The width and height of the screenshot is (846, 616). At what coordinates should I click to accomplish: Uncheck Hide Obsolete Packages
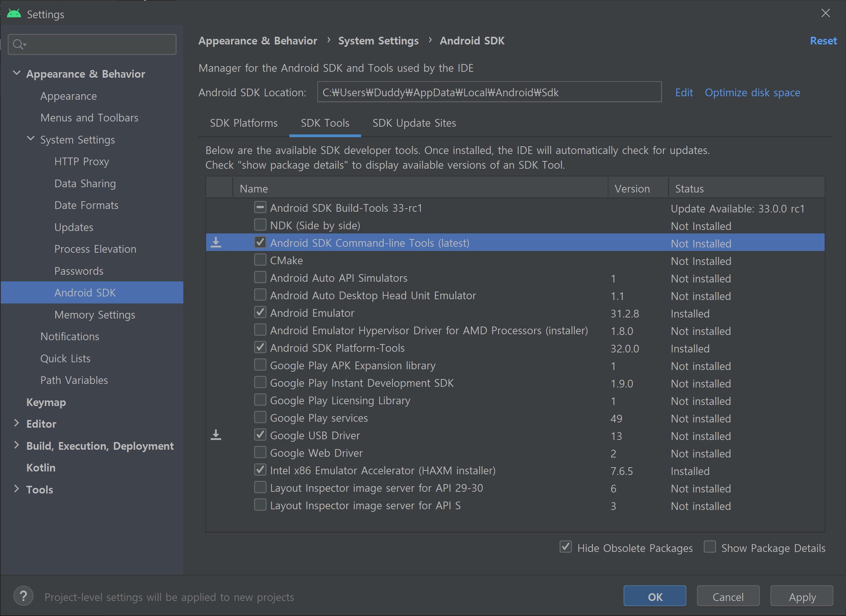pyautogui.click(x=565, y=547)
